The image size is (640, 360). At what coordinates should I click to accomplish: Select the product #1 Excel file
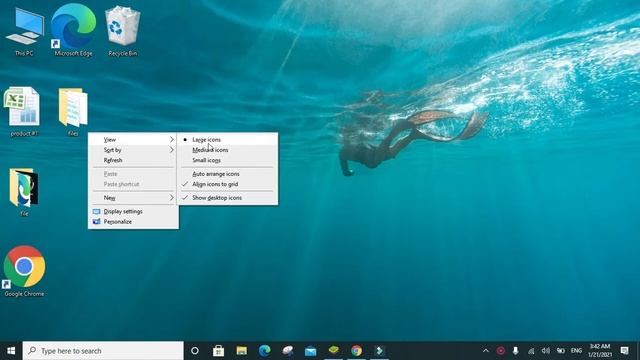24,111
